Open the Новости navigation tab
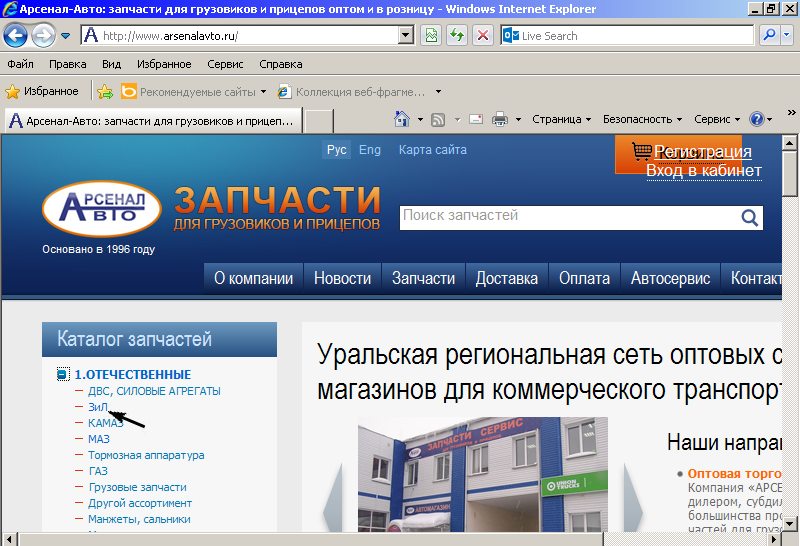Image resolution: width=800 pixels, height=546 pixels. coord(342,278)
